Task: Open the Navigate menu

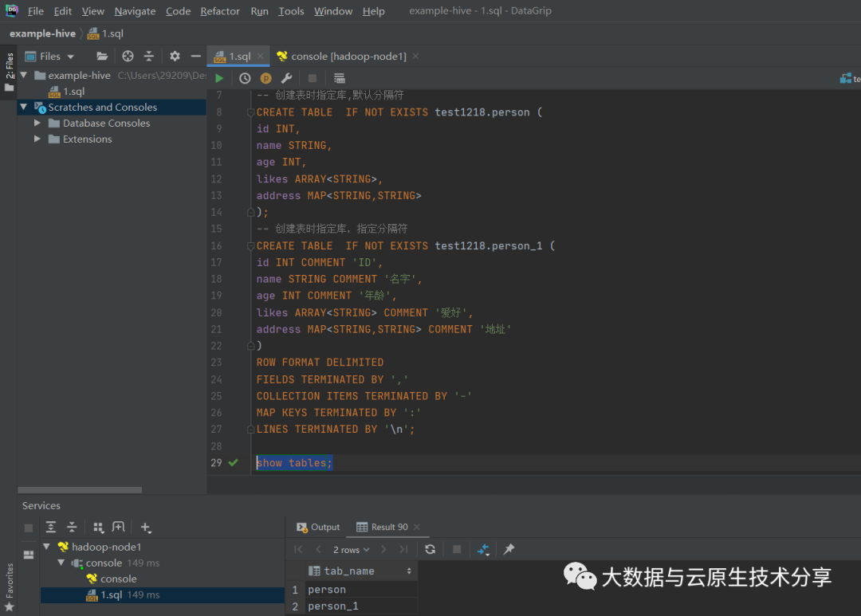Action: [135, 11]
